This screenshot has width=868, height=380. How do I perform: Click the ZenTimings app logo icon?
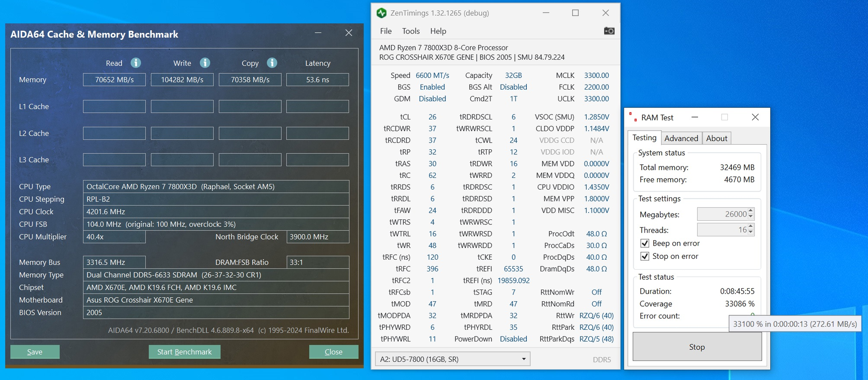pyautogui.click(x=382, y=13)
